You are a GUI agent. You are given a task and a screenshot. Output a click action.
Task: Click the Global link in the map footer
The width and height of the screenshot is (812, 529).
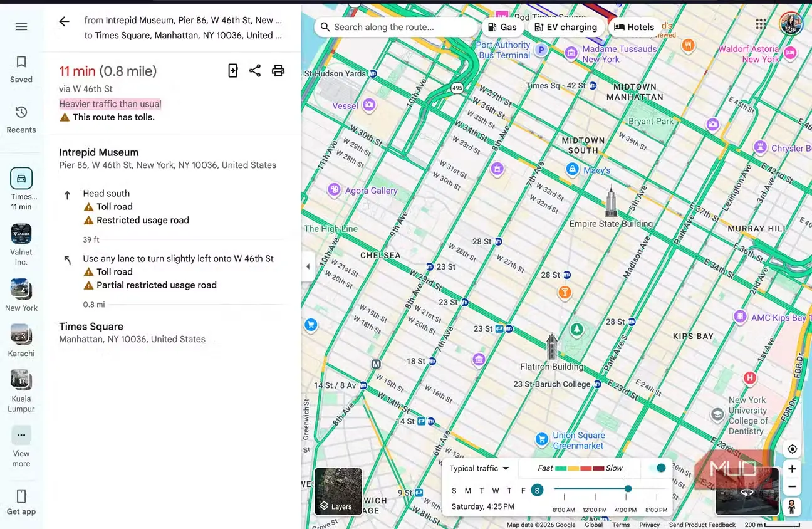593,525
